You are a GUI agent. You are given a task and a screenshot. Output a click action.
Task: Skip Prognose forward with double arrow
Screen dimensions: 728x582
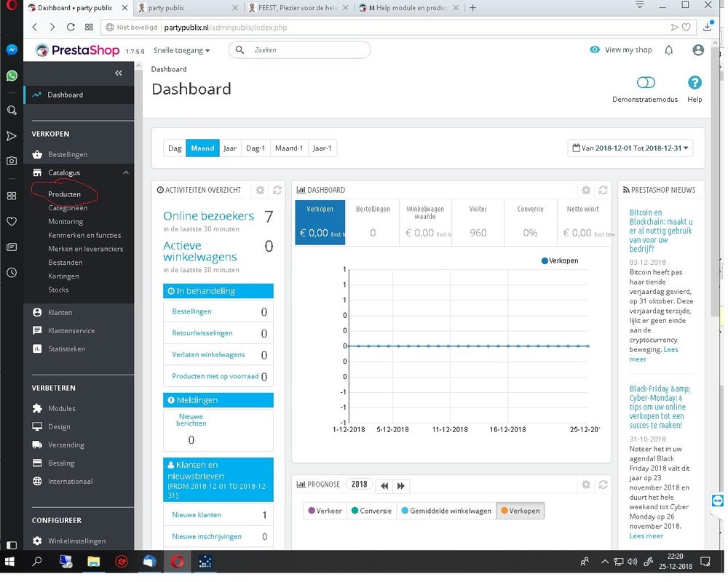400,486
